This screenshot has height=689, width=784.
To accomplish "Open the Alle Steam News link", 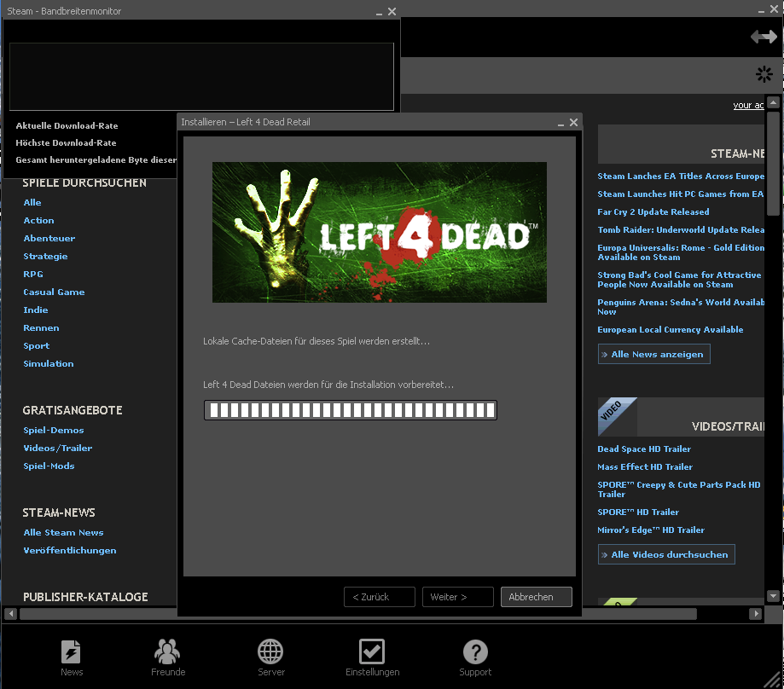I will 63,533.
